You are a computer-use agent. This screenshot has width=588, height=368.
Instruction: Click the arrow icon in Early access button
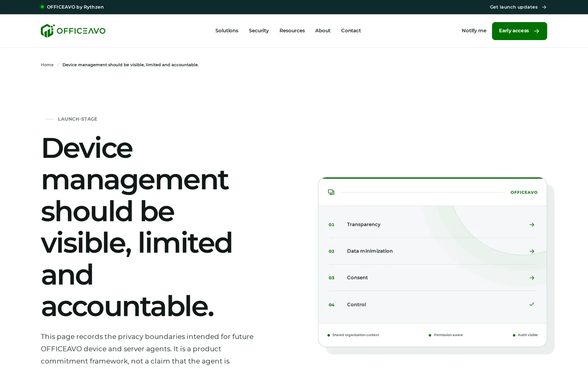coord(537,31)
